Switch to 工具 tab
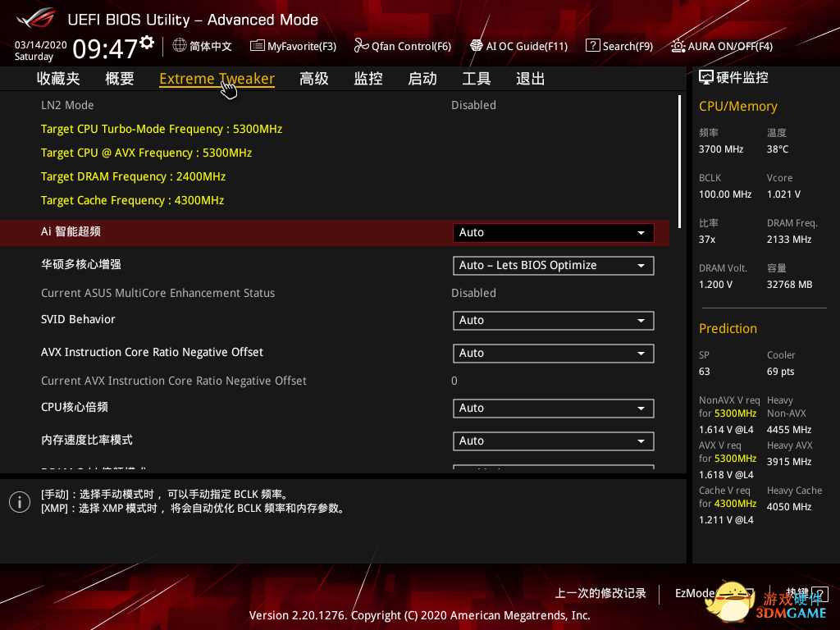840x630 pixels. [x=477, y=79]
